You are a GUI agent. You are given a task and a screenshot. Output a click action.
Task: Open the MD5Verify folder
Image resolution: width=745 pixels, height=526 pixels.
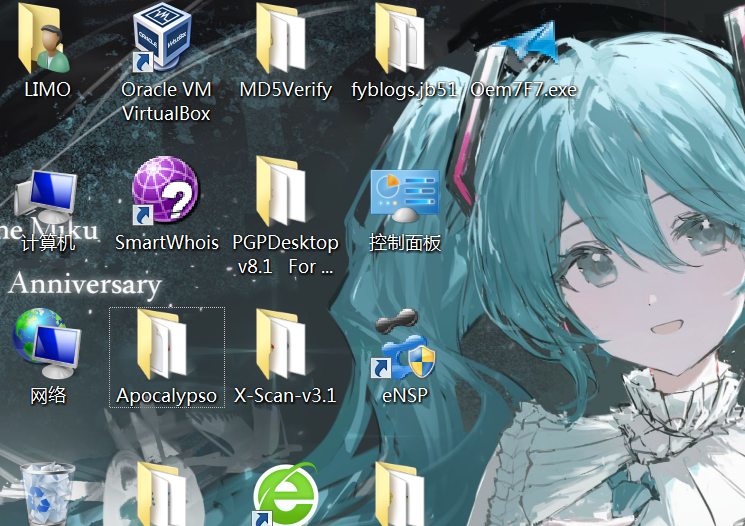(282, 37)
